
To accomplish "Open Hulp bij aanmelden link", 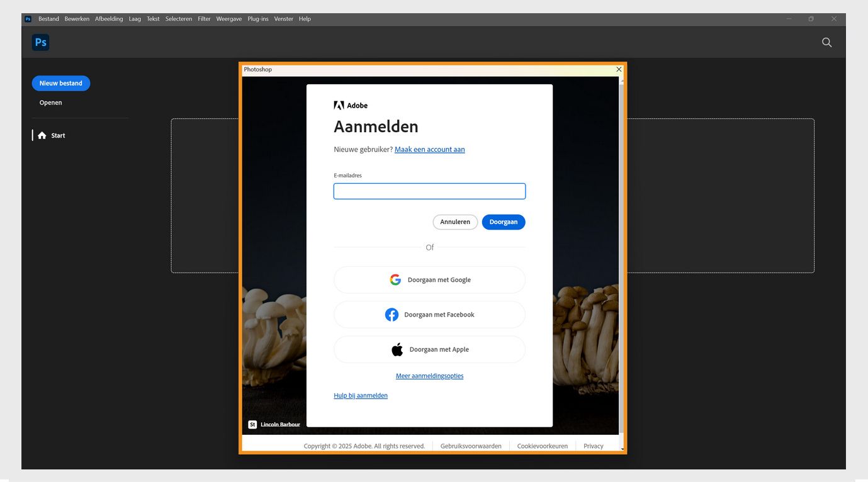I will pyautogui.click(x=361, y=395).
